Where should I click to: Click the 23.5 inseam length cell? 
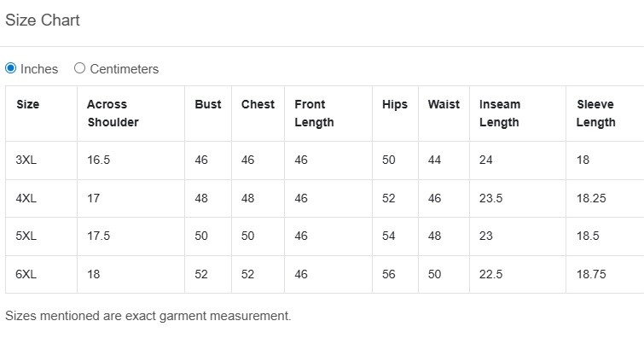490,198
